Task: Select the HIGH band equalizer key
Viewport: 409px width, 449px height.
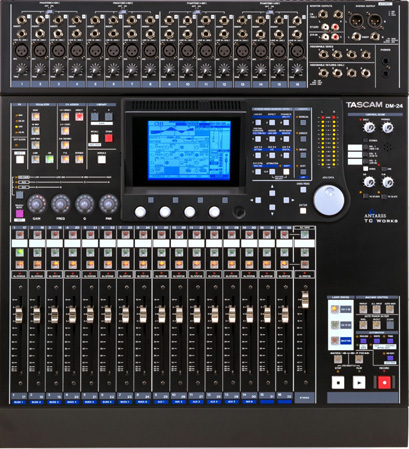Action: click(35, 117)
